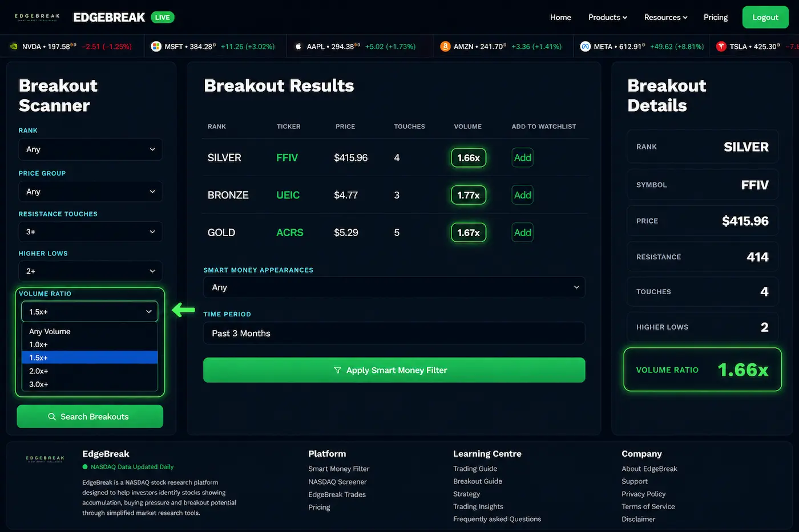Click the SILVER rank cell
Screen dimensions: 799x532
(x=224, y=158)
